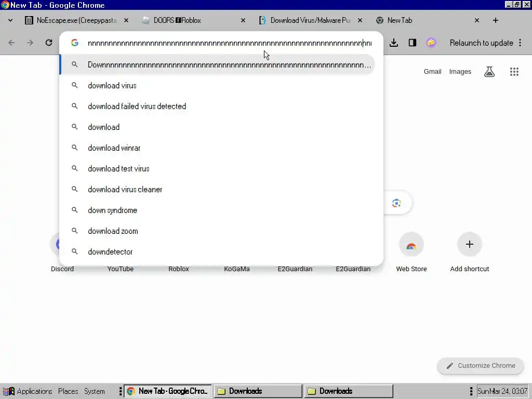The image size is (532, 399).
Task: Go back with the back arrow
Action: point(11,43)
